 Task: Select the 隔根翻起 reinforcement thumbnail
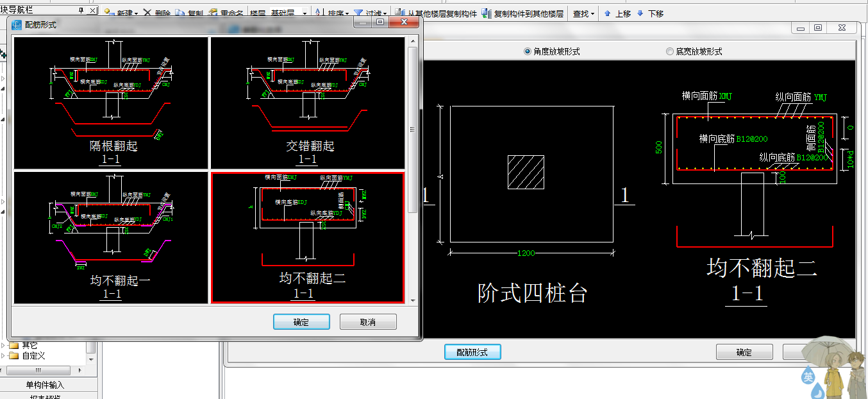pos(112,103)
